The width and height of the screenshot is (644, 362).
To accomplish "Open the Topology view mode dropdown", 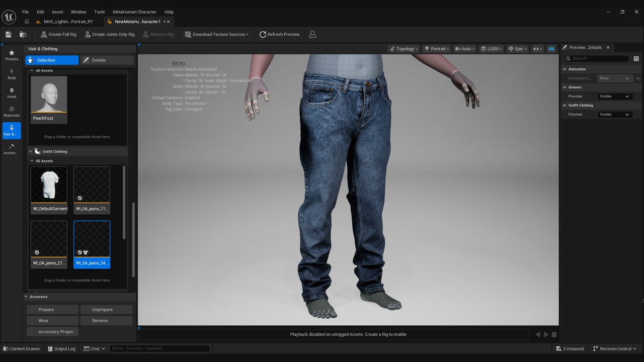I will pos(404,49).
